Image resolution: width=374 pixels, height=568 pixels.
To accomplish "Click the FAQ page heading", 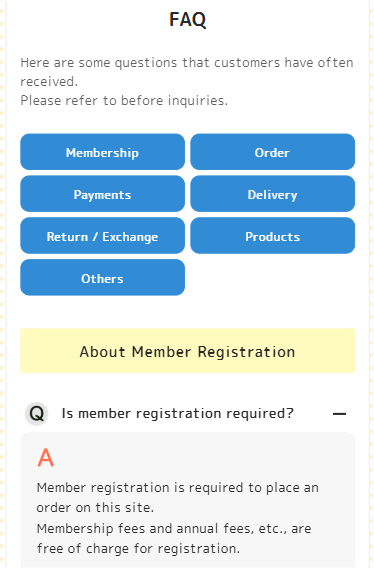I will (x=188, y=19).
